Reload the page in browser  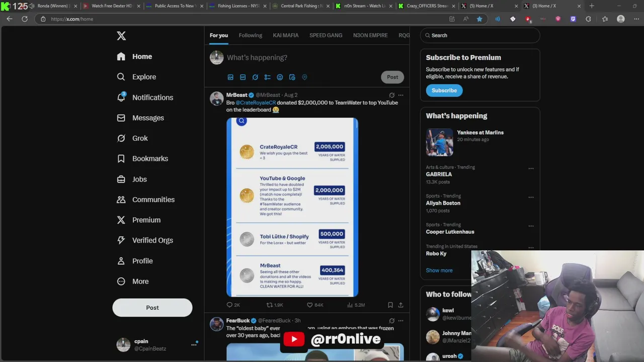tap(25, 19)
